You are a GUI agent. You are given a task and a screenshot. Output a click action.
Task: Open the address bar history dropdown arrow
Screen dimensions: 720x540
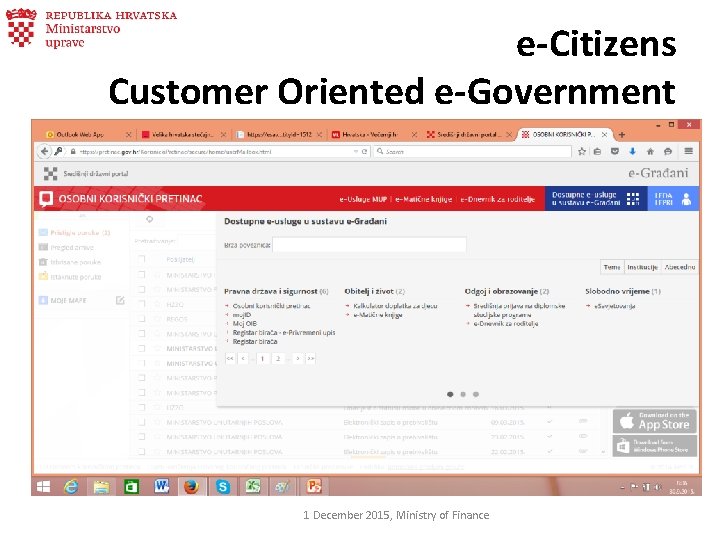(x=355, y=151)
